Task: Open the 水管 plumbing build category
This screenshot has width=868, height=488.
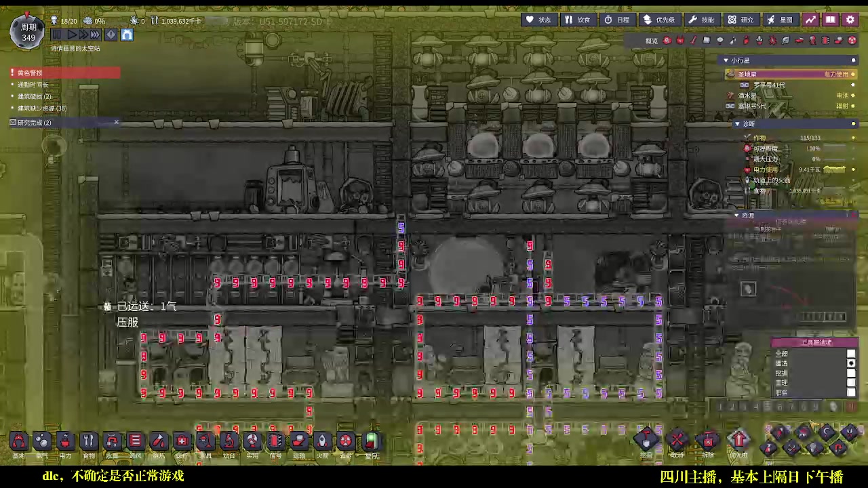Action: 113,441
